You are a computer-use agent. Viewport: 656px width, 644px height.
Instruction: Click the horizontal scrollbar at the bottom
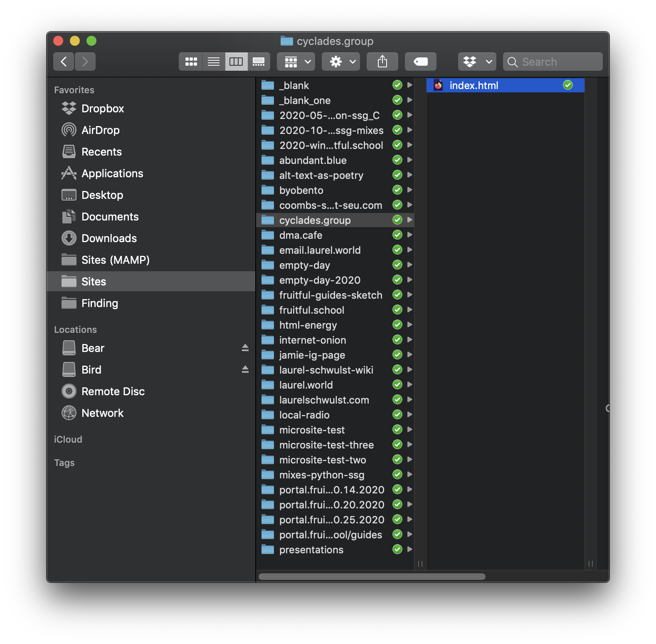(372, 577)
